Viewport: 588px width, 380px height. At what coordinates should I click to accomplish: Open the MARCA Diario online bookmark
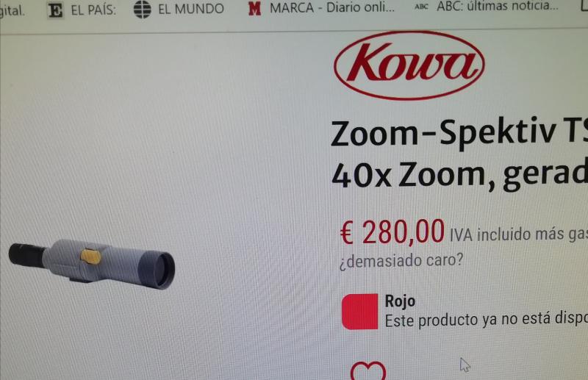pos(321,7)
